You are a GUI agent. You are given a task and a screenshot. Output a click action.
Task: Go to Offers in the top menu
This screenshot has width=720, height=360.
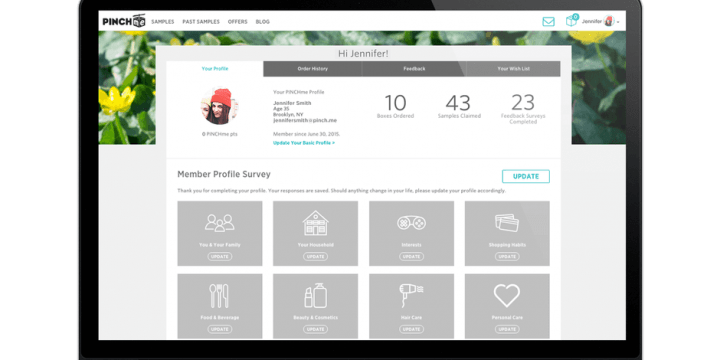[237, 22]
